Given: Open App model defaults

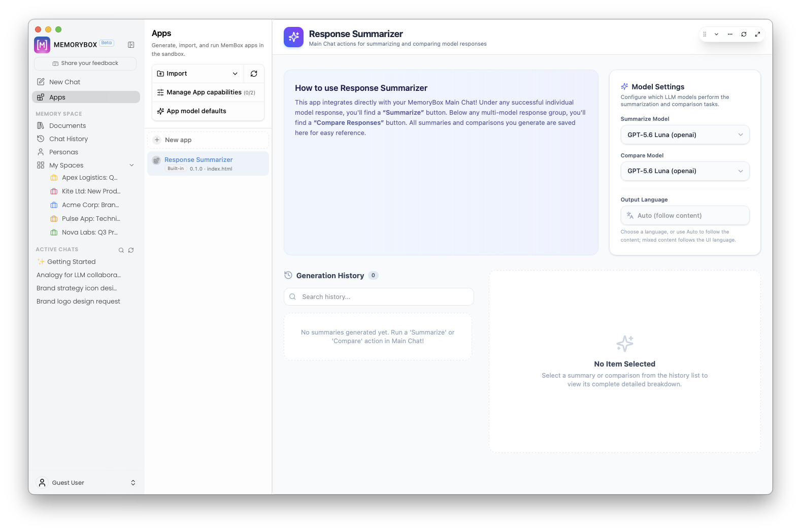Looking at the screenshot, I should tap(208, 111).
